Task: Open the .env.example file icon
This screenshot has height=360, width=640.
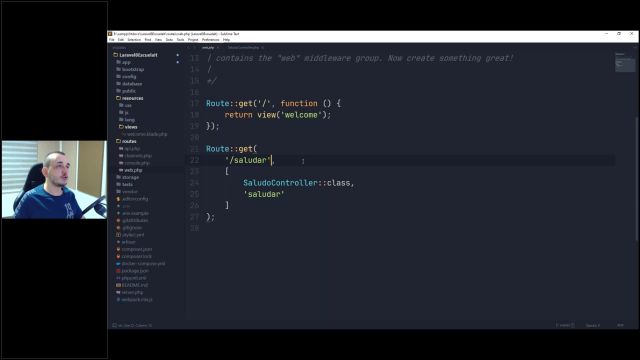Action: click(x=118, y=213)
